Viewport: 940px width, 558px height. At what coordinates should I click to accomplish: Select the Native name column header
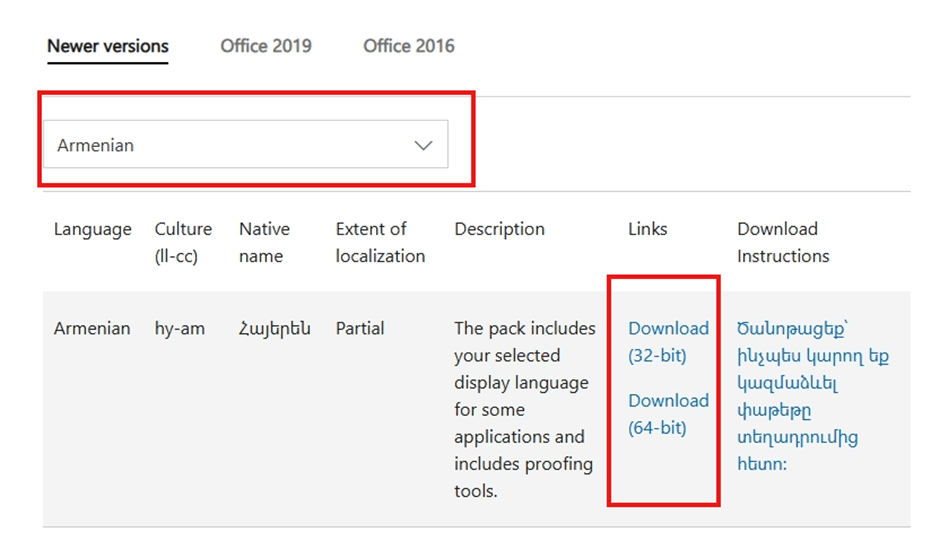(x=264, y=242)
